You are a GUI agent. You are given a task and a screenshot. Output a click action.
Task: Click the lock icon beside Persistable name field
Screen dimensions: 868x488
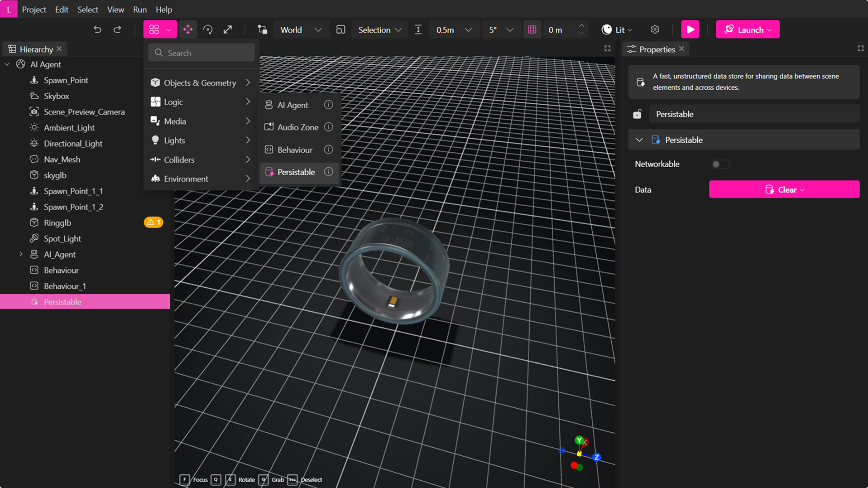tap(638, 114)
